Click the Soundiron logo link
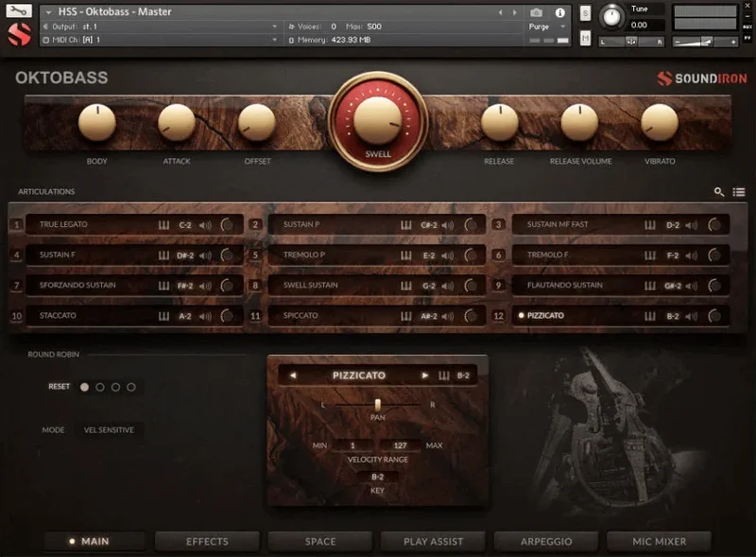The height and width of the screenshot is (557, 756). [x=701, y=78]
